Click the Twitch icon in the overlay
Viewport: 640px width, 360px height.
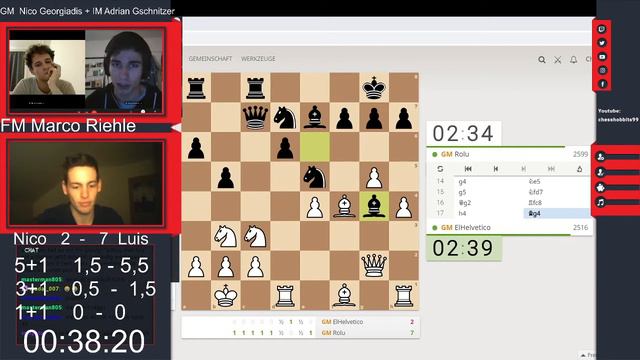[x=602, y=29]
